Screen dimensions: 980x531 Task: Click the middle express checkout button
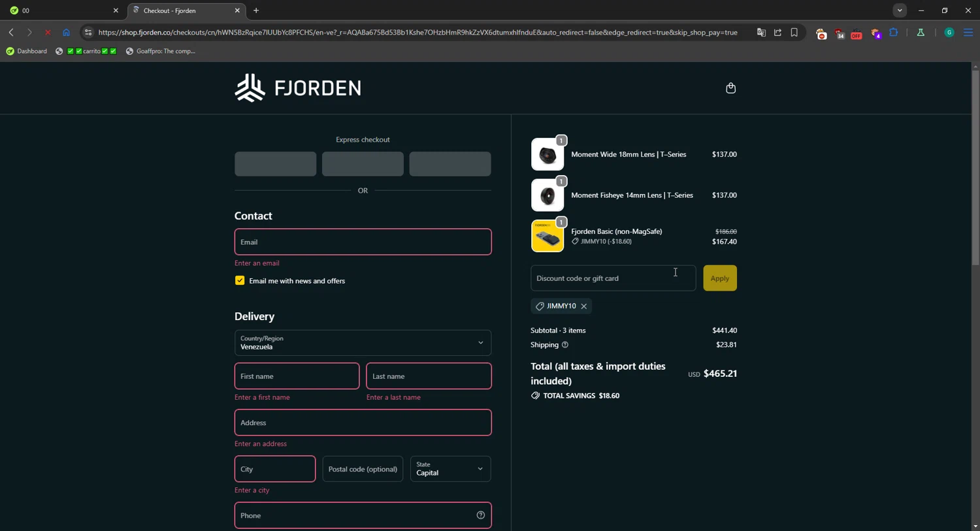(363, 164)
